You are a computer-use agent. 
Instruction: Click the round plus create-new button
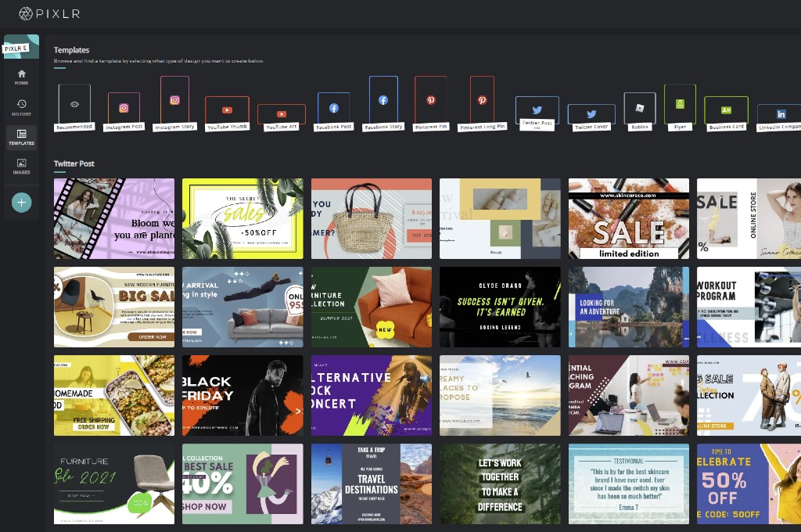(x=22, y=203)
